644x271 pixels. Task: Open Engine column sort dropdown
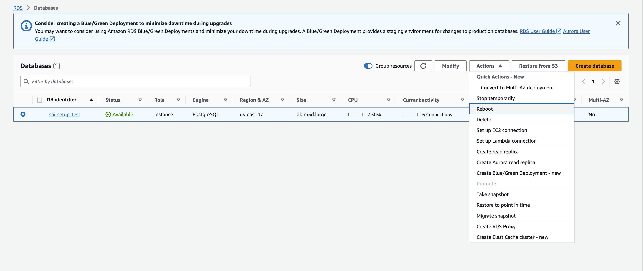226,100
